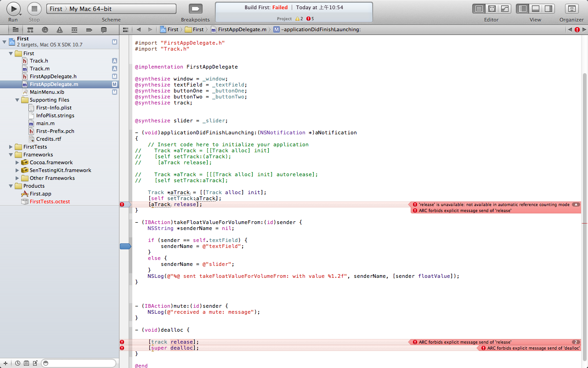Open -applicationDidFinishLaunching: method jump menu
588x368 pixels.
coord(317,29)
